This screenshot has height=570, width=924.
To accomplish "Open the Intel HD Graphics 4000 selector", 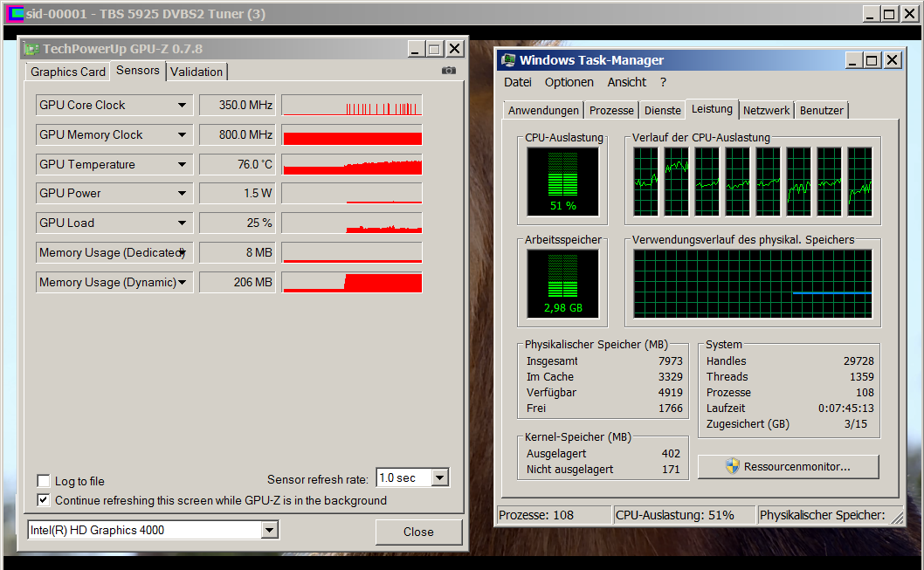I will click(x=269, y=530).
